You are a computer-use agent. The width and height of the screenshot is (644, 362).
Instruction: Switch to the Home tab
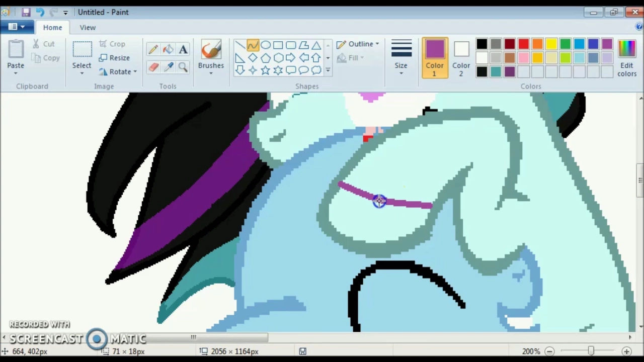pos(52,28)
